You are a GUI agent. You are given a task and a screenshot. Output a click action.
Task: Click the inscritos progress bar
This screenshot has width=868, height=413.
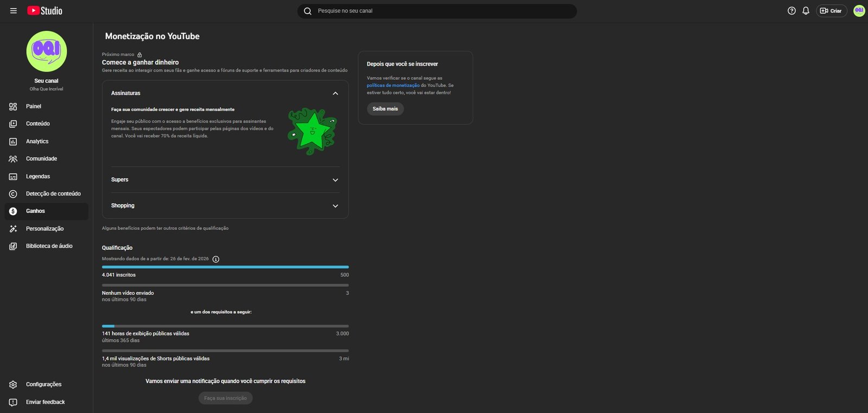click(x=225, y=267)
